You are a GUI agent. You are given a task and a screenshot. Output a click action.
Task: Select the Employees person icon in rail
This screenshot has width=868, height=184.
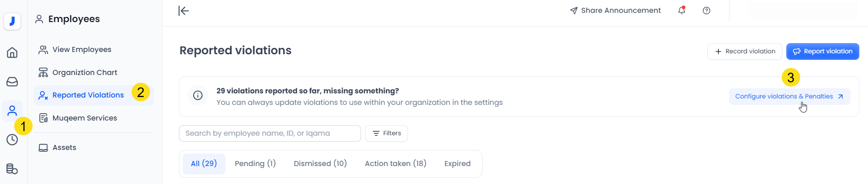point(12,111)
